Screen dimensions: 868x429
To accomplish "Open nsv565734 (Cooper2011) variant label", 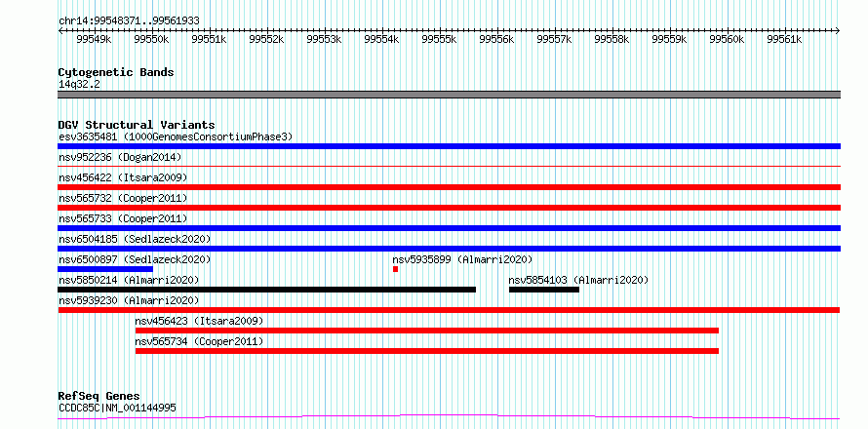I will point(199,341).
